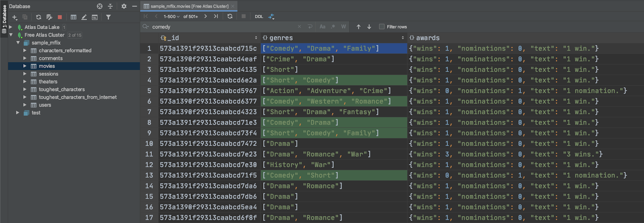Image resolution: width=644 pixels, height=223 pixels.
Task: Enable the Filter rows checkbox
Action: coord(382,27)
